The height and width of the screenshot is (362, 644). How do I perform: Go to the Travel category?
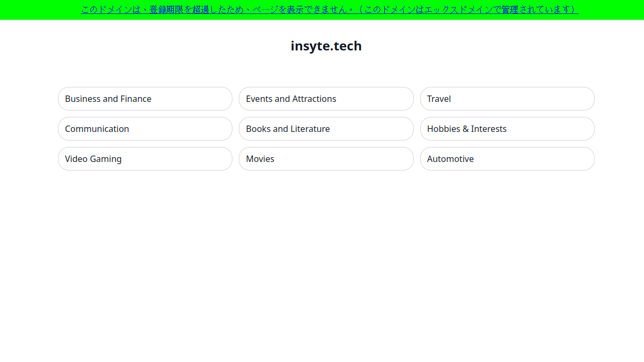[507, 99]
